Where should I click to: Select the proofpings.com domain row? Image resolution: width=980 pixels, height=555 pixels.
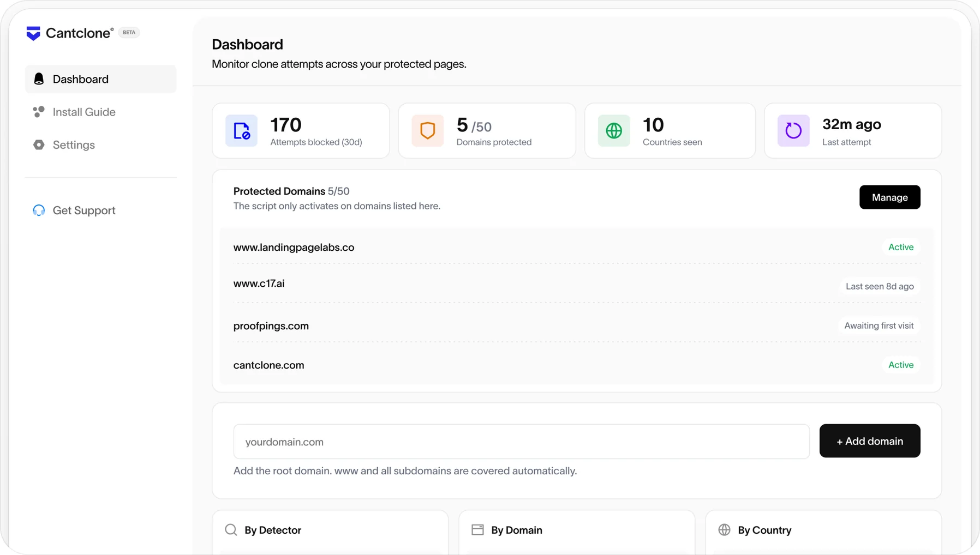click(x=577, y=326)
